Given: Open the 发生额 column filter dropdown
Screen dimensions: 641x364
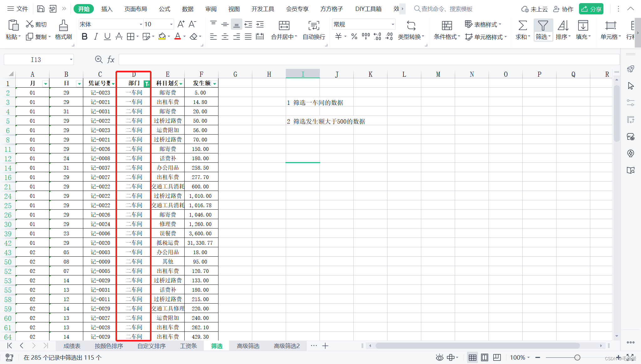Looking at the screenshot, I should [x=215, y=84].
